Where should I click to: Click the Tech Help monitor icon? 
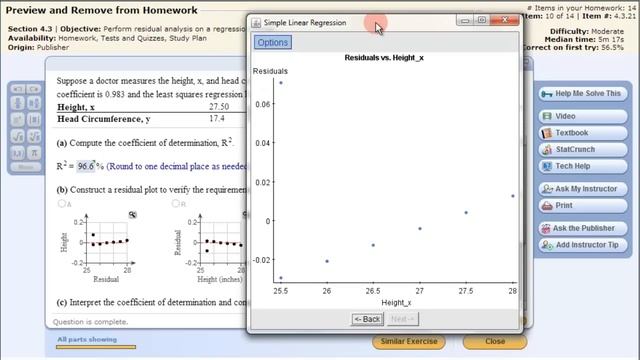547,166
